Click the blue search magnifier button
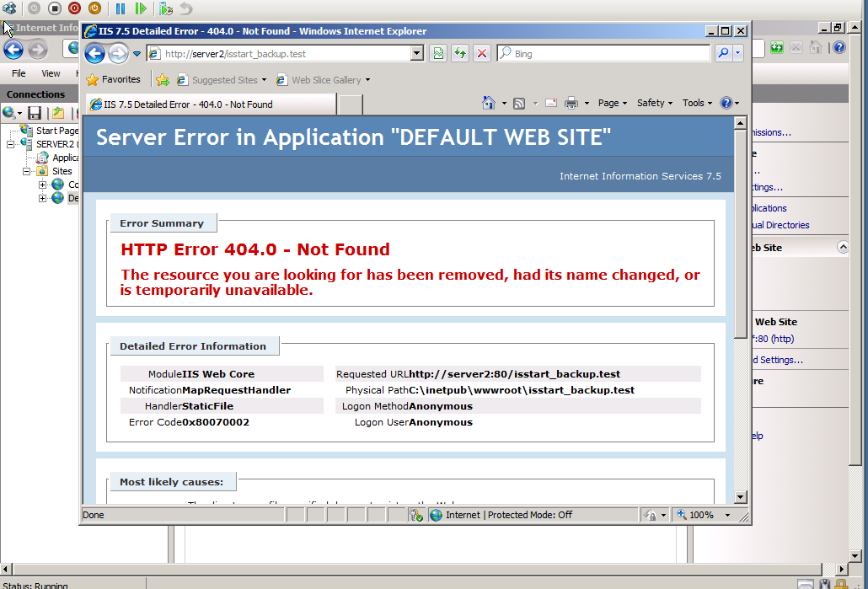 click(723, 53)
